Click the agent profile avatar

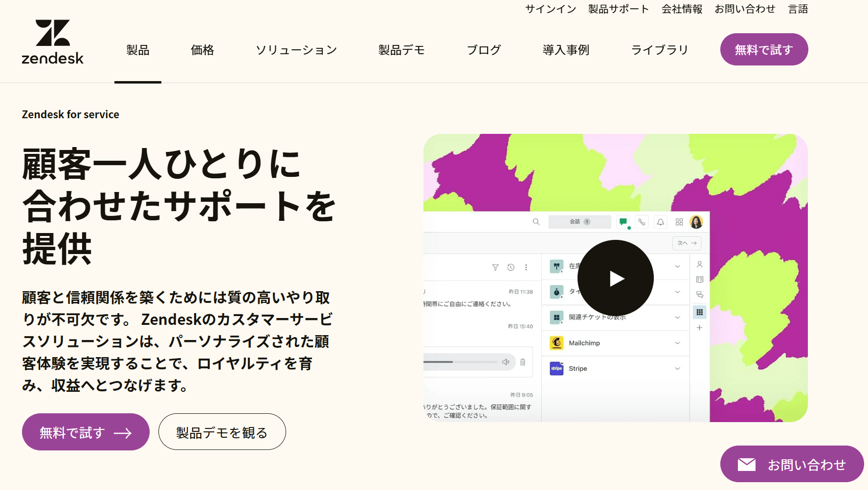(696, 222)
